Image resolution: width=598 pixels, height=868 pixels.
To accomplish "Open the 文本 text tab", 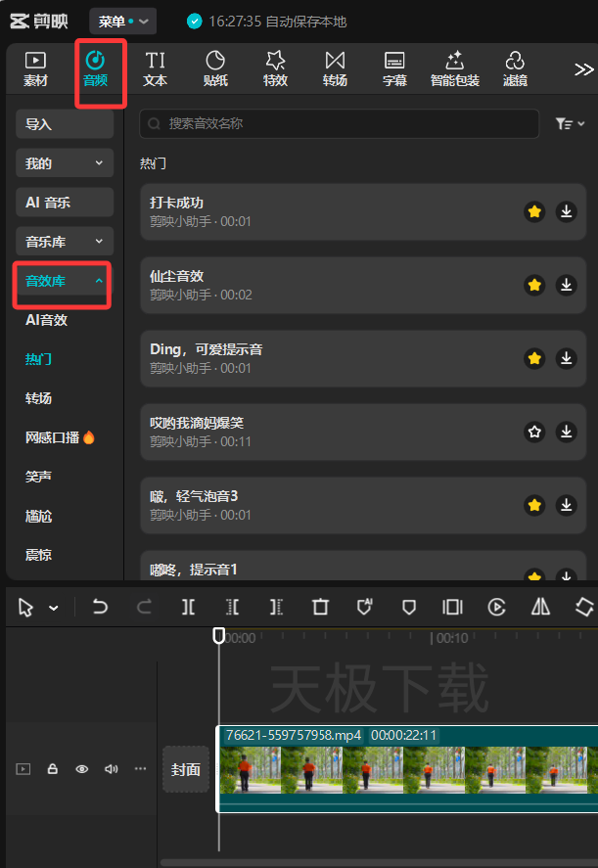I will coord(155,69).
